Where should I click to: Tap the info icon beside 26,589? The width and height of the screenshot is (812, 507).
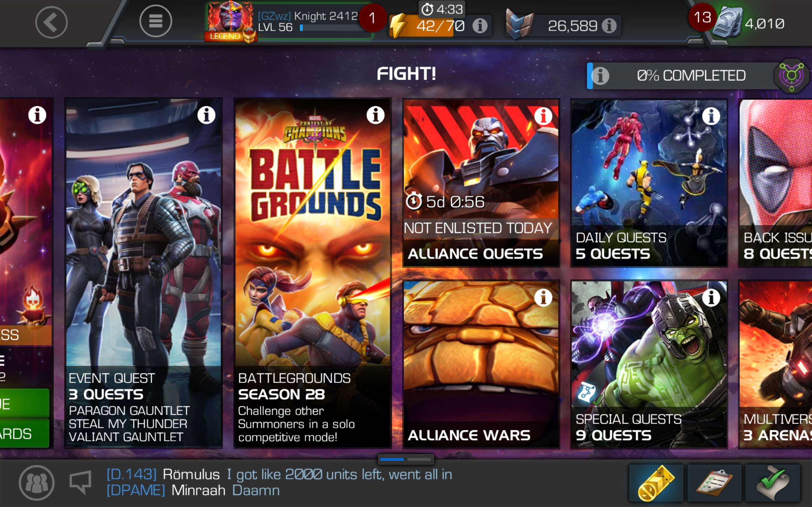click(609, 25)
